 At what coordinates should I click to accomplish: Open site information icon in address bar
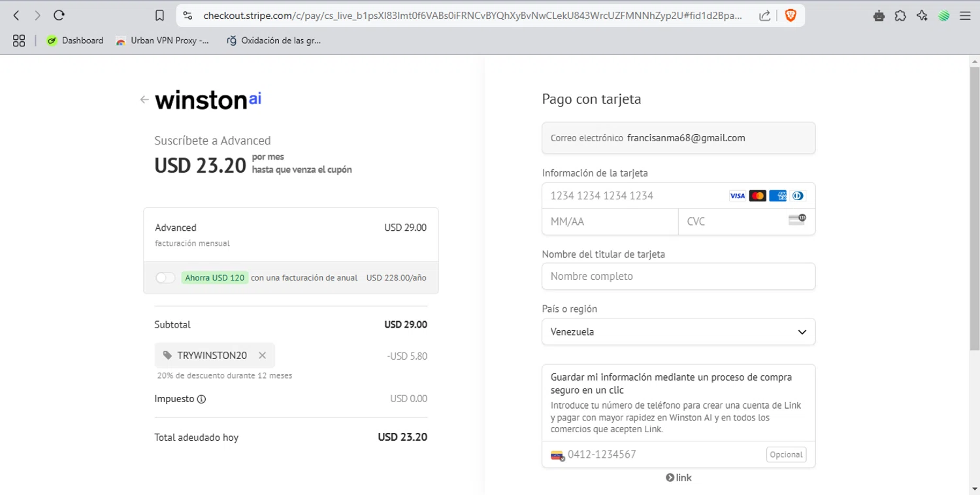(x=188, y=16)
